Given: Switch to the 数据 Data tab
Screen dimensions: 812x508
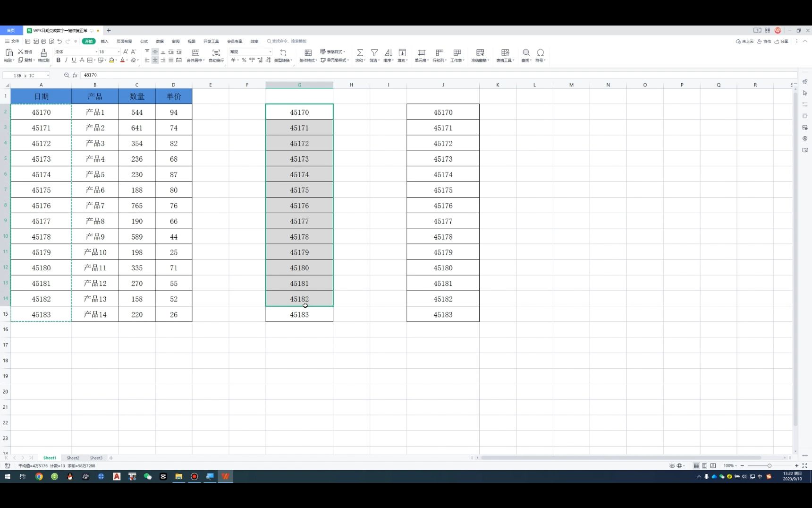Looking at the screenshot, I should pyautogui.click(x=160, y=42).
